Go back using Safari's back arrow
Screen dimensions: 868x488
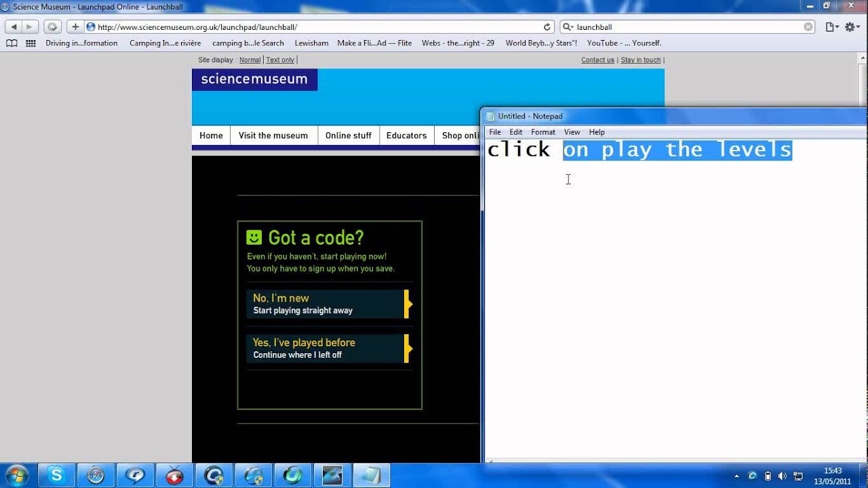click(x=14, y=27)
